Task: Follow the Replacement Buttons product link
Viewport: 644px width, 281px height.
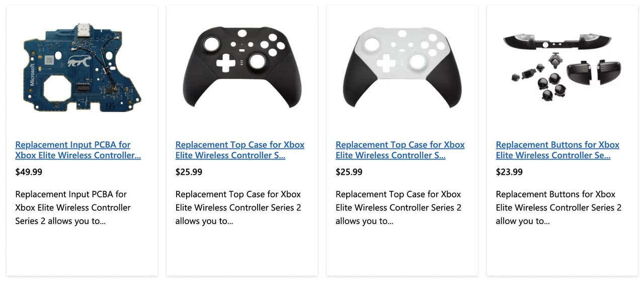Action: (557, 150)
